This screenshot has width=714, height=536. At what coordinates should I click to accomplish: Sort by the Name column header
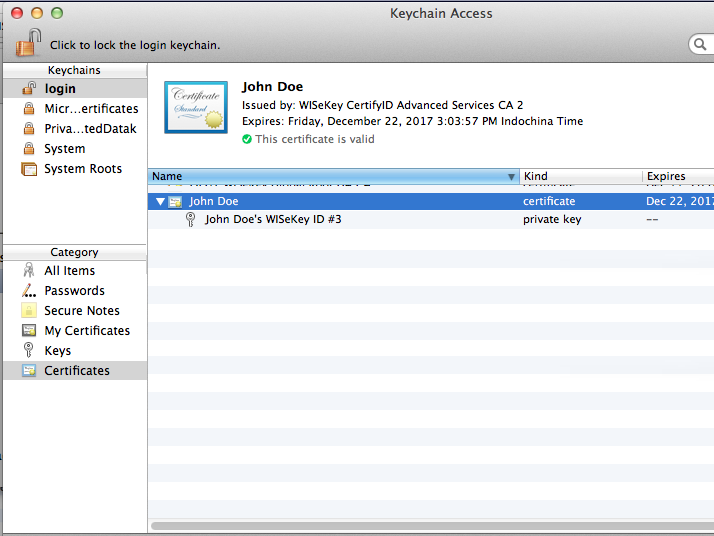tap(333, 176)
